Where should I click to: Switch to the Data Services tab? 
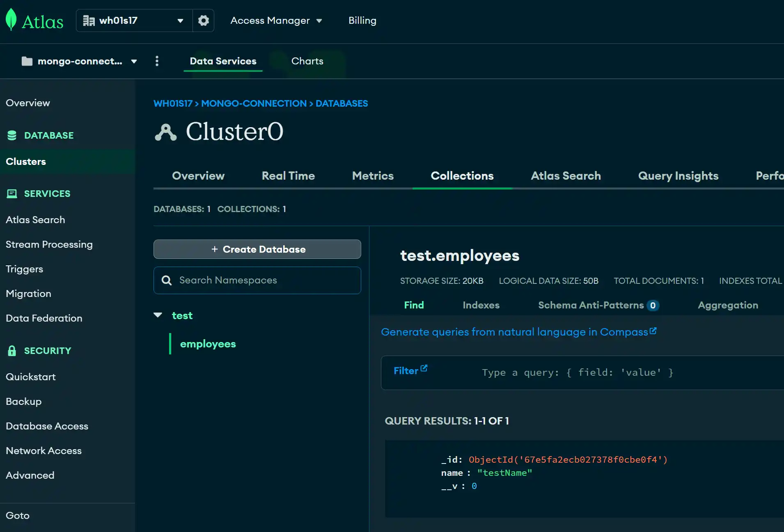pos(223,61)
